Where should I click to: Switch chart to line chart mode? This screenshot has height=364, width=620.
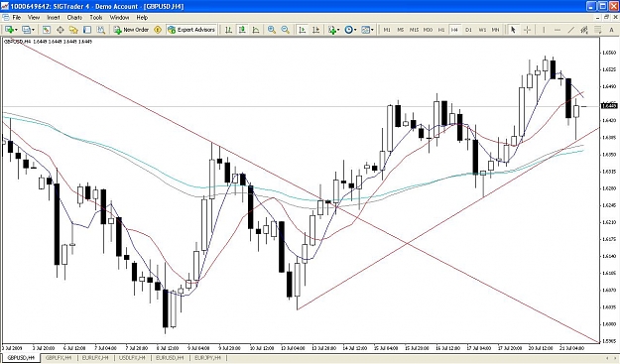point(256,30)
